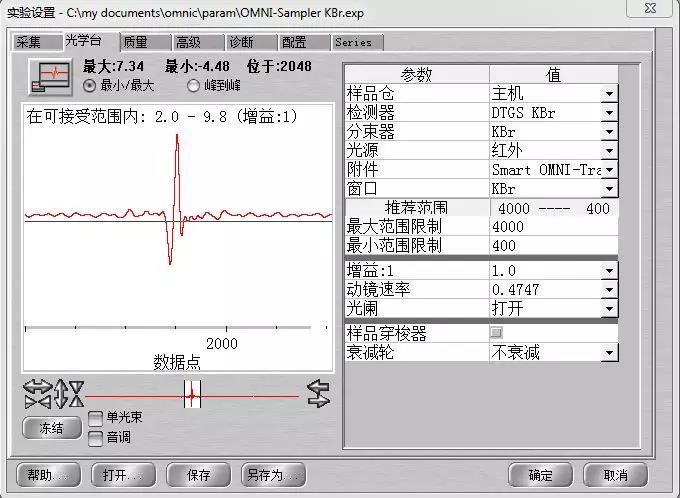This screenshot has width=680, height=498.
Task: Open the 检测器 dropdown showing DTGS KBr
Action: pos(608,113)
